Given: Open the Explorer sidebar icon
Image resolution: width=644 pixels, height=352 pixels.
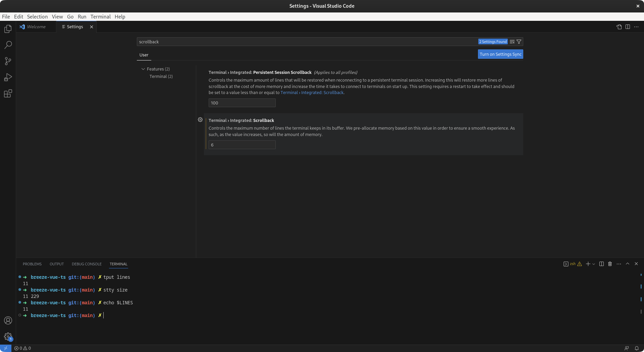Looking at the screenshot, I should [x=8, y=29].
